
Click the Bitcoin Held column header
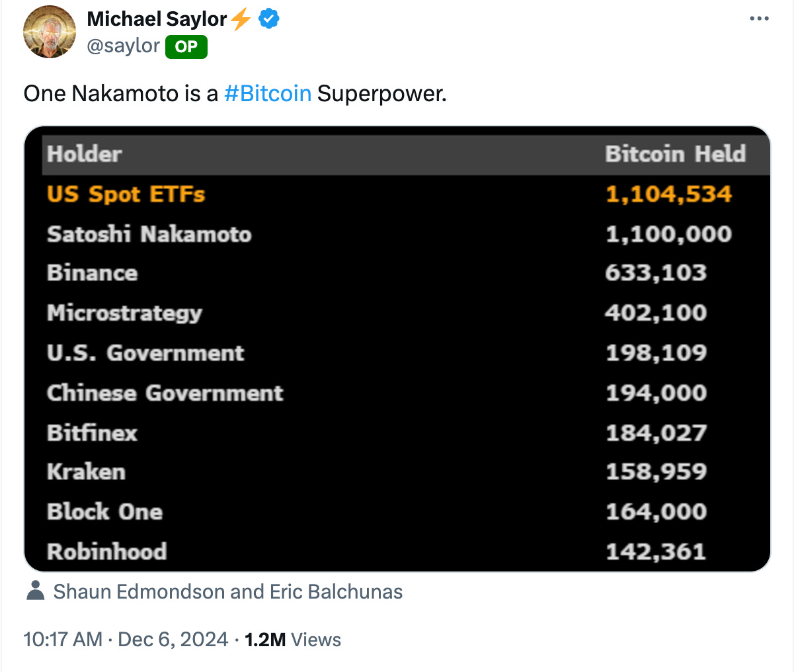675,154
